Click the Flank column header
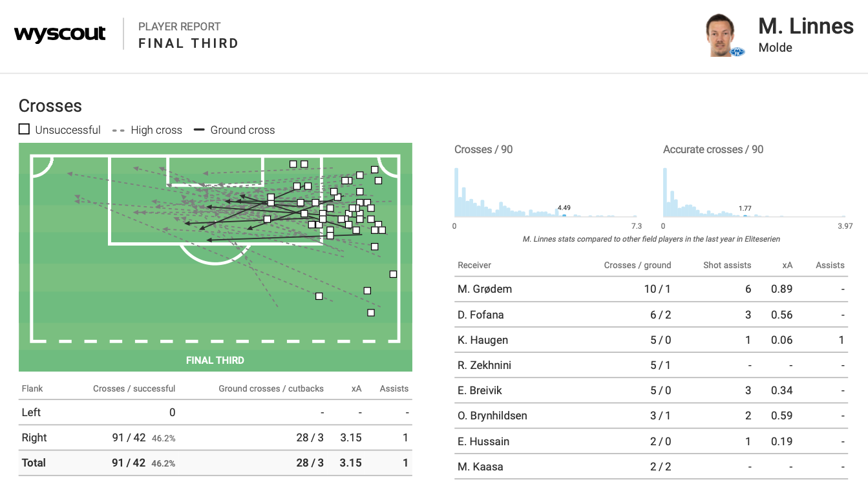The width and height of the screenshot is (868, 495). (32, 388)
